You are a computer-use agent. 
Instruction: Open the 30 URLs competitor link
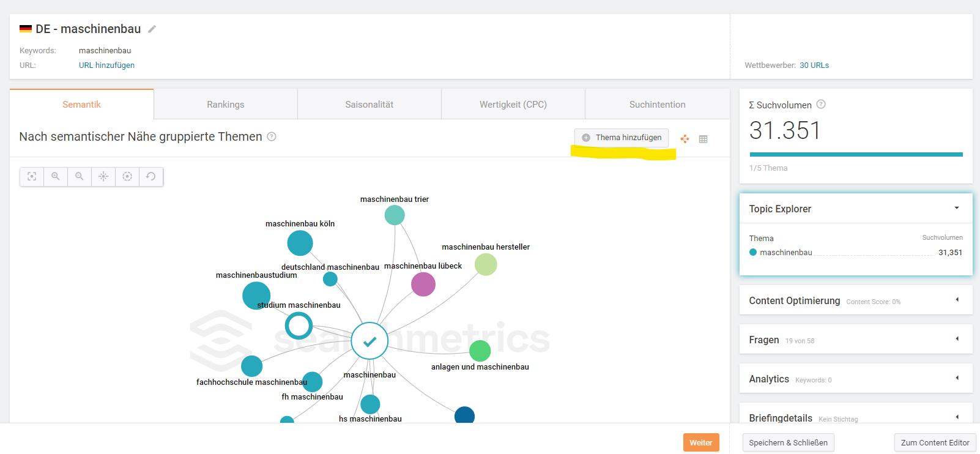pos(814,65)
